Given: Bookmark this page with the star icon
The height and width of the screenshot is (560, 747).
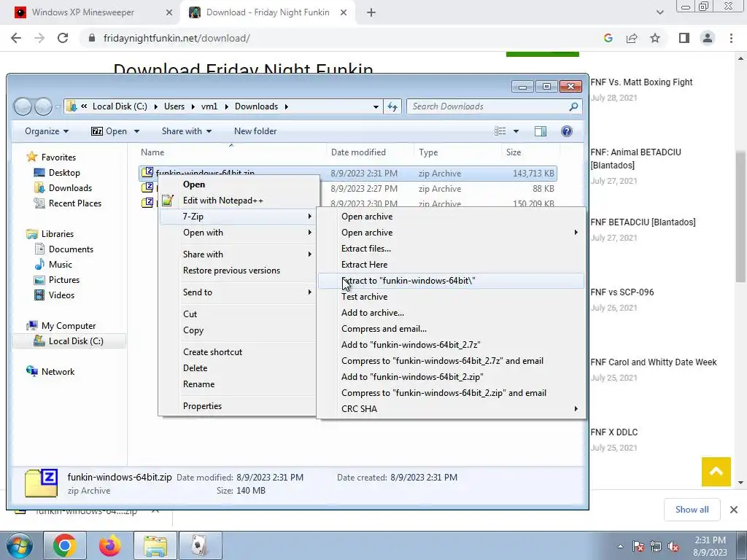Looking at the screenshot, I should click(x=655, y=38).
